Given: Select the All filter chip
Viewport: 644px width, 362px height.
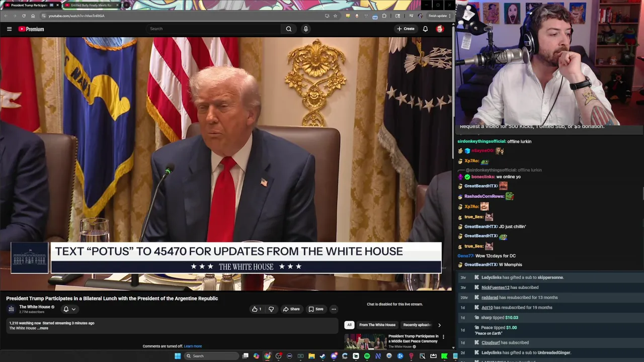Looking at the screenshot, I should (x=349, y=325).
